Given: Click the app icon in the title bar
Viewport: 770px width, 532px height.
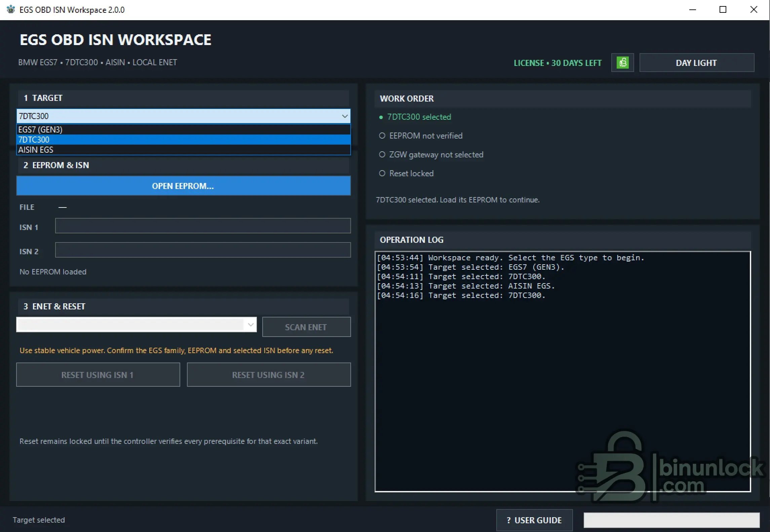Looking at the screenshot, I should (x=11, y=9).
